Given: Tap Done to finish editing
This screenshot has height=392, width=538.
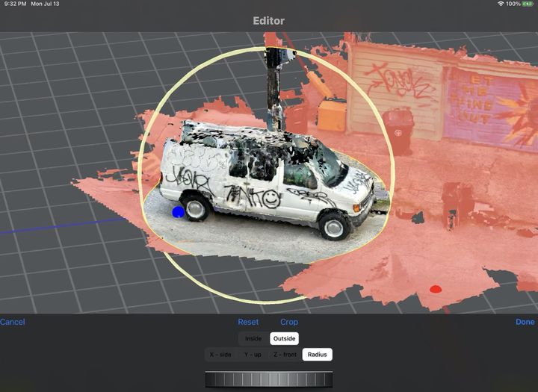Looking at the screenshot, I should tap(525, 322).
